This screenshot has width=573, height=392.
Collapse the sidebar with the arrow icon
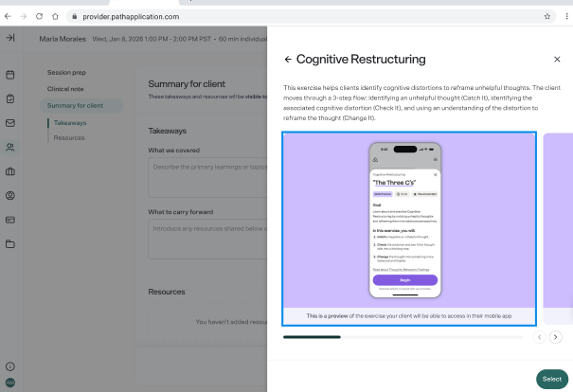[10, 38]
